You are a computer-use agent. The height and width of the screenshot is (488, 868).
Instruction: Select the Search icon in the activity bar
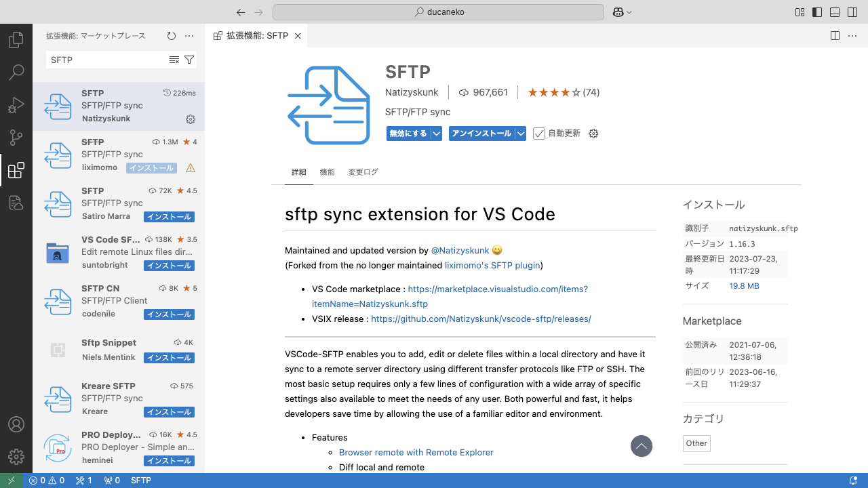16,72
